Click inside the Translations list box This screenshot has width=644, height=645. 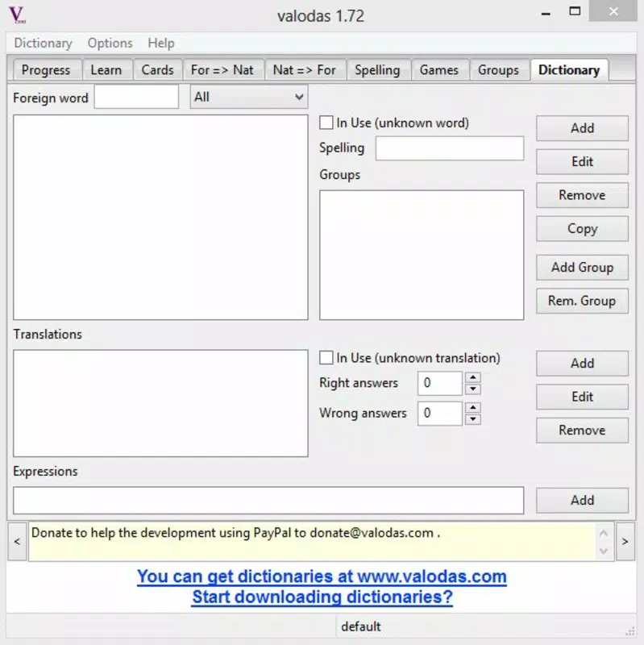pos(160,403)
